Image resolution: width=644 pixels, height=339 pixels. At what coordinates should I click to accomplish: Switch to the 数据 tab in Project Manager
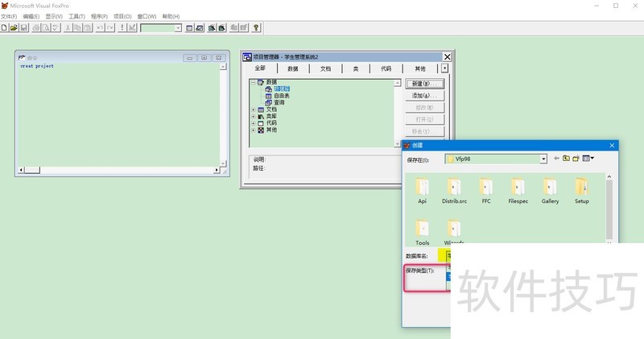tap(293, 68)
